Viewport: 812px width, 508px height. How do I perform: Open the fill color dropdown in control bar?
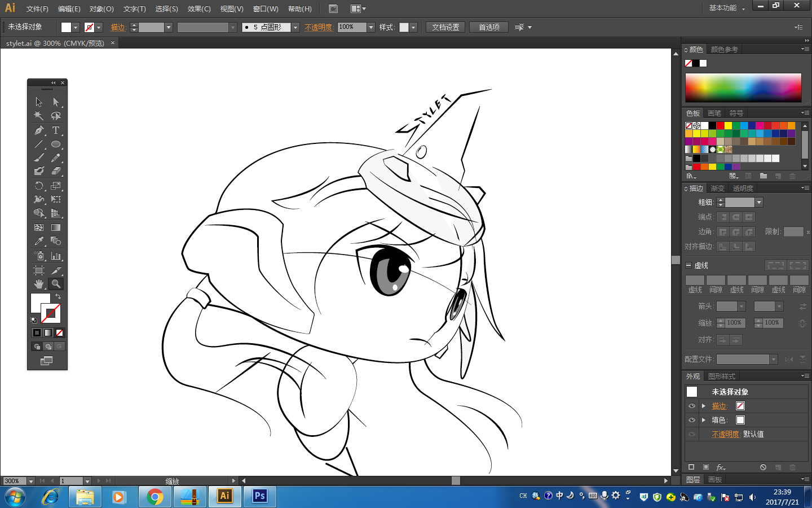click(76, 27)
